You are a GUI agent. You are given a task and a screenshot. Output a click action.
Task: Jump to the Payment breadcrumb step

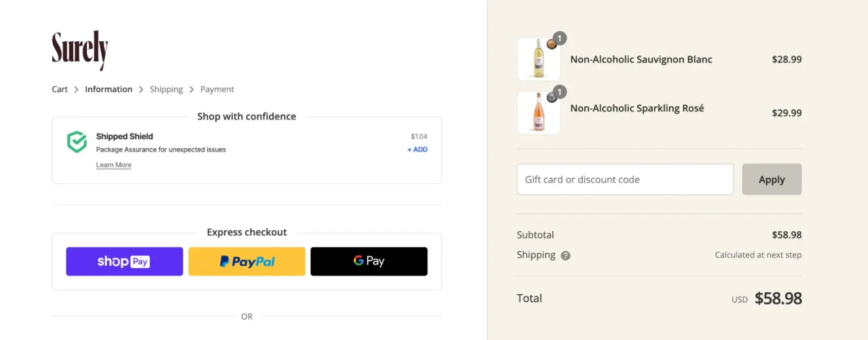[x=217, y=90]
